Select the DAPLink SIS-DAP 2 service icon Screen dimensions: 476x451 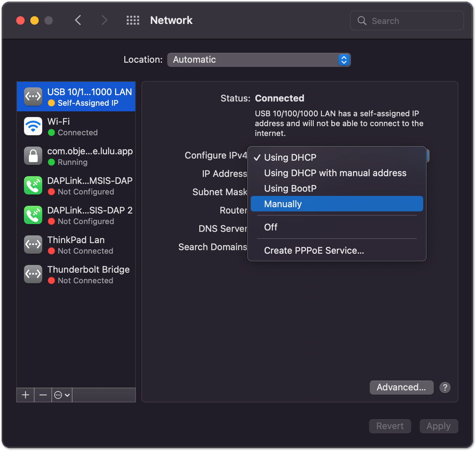click(x=33, y=215)
